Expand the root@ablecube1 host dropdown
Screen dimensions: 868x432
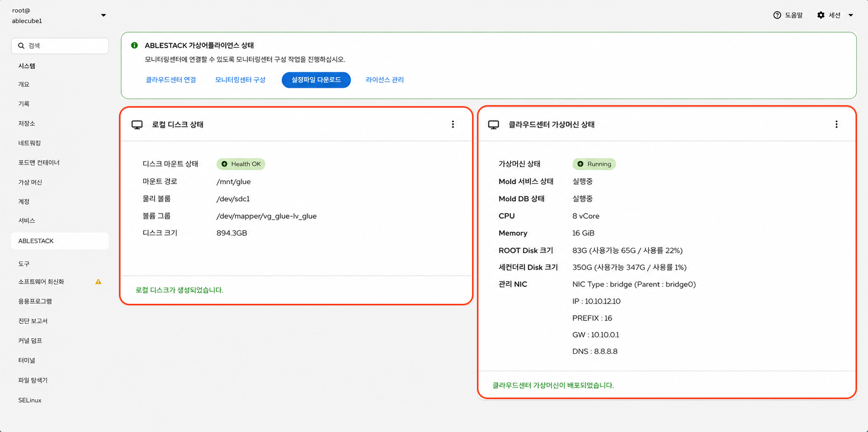coord(103,15)
